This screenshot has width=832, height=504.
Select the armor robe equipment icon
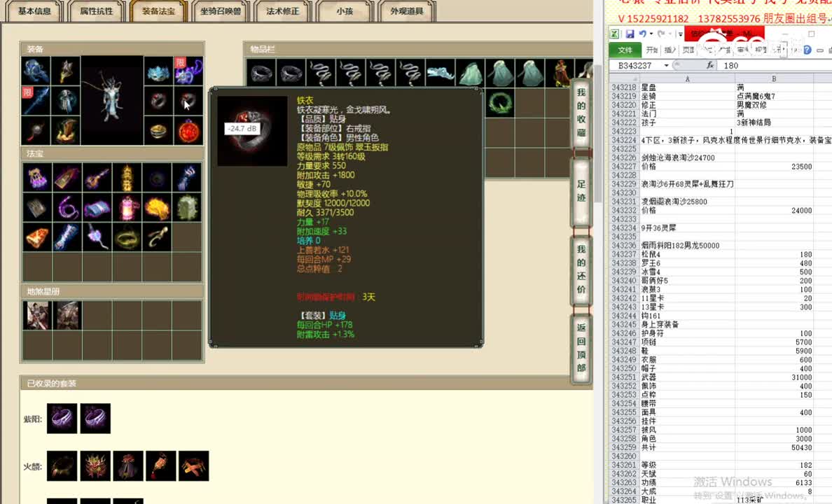pos(66,100)
